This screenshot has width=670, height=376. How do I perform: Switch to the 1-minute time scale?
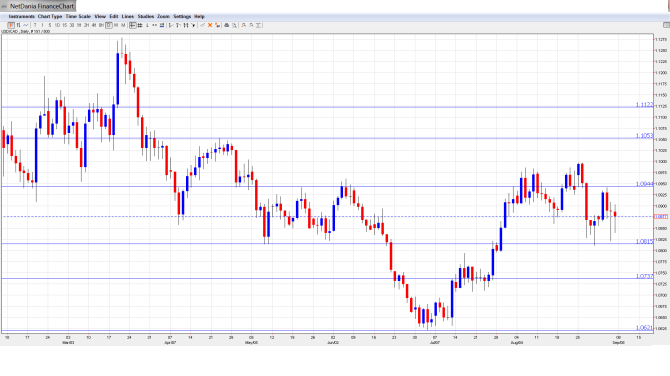click(42, 25)
